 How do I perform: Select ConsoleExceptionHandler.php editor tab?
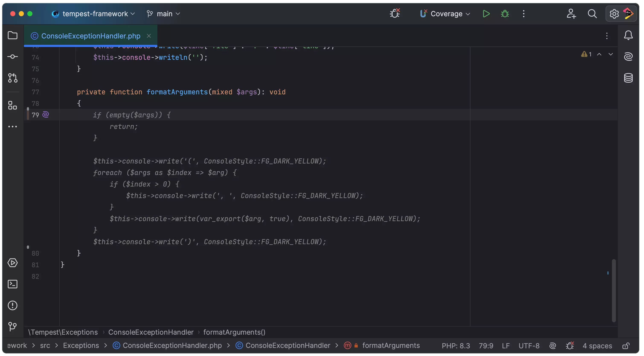pos(90,36)
